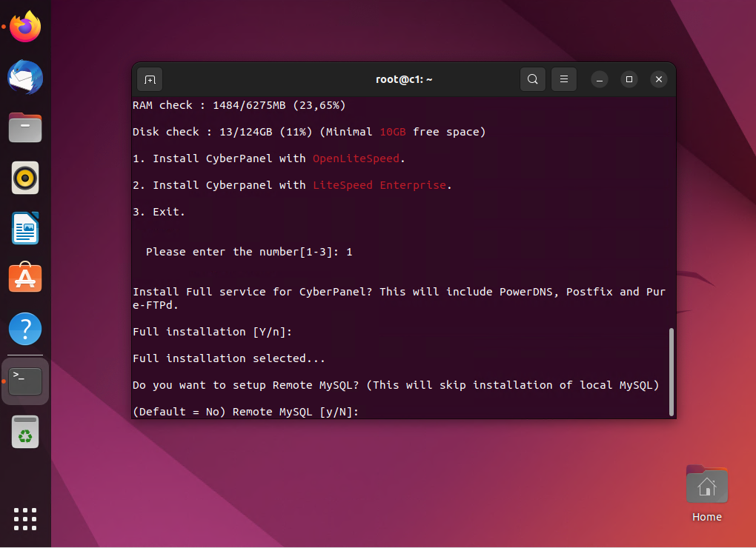Open the Files manager in dock

[x=25, y=127]
